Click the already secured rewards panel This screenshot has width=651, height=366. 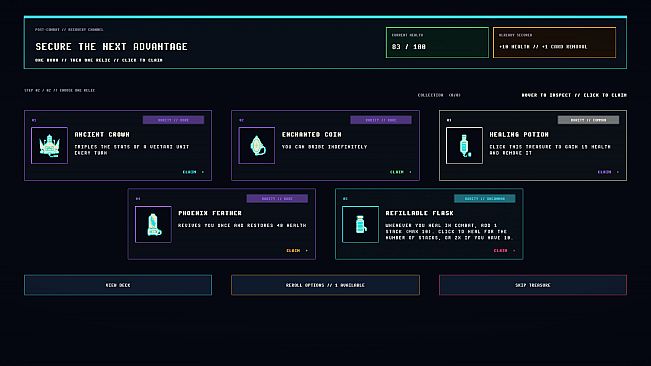pyautogui.click(x=554, y=42)
